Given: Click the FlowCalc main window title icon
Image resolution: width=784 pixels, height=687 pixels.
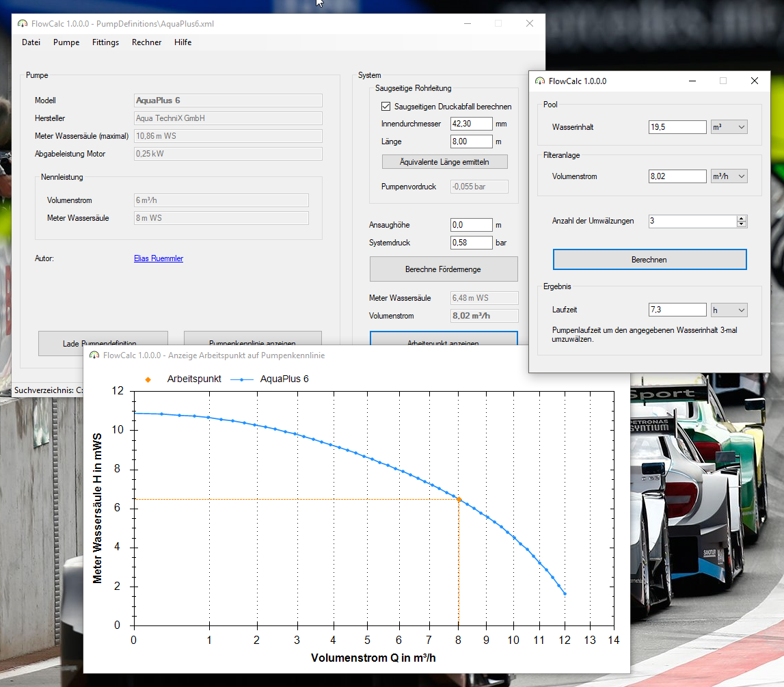Looking at the screenshot, I should click(23, 23).
